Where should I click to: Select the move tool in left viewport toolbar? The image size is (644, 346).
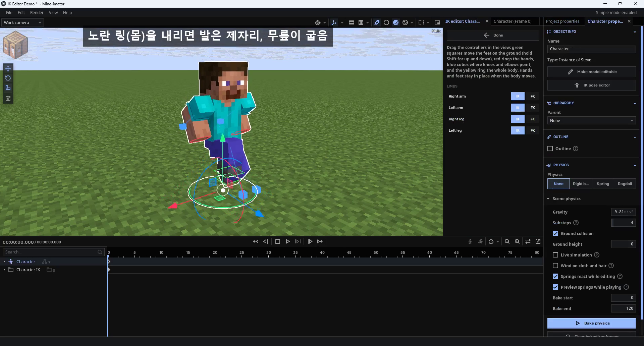pyautogui.click(x=8, y=68)
